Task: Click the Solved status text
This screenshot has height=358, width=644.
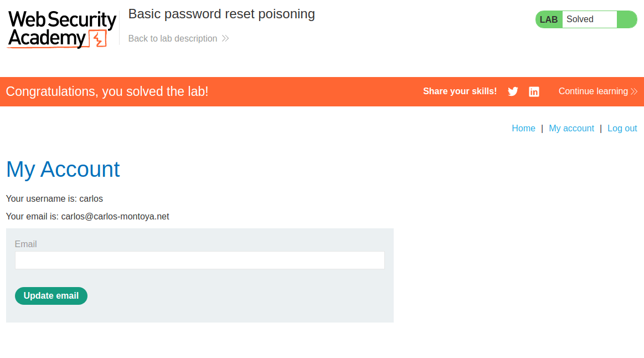Action: coord(580,19)
